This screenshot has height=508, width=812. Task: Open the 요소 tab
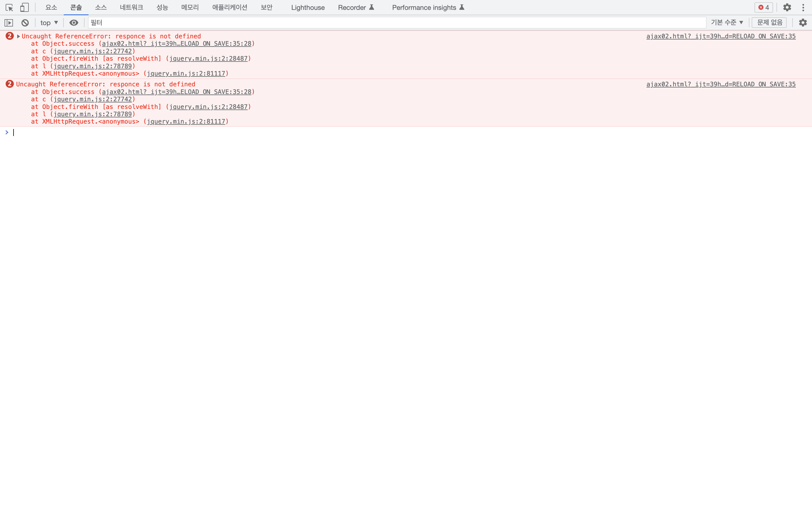coord(51,7)
